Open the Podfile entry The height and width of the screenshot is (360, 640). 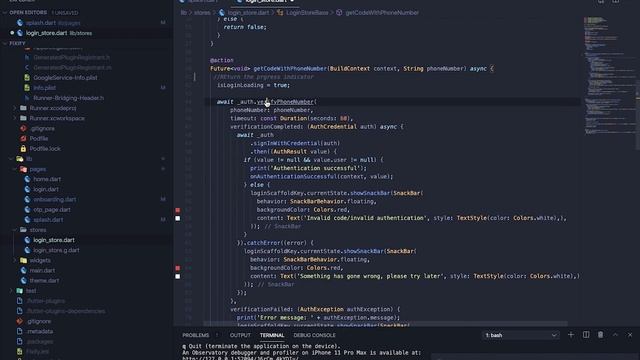(39, 138)
